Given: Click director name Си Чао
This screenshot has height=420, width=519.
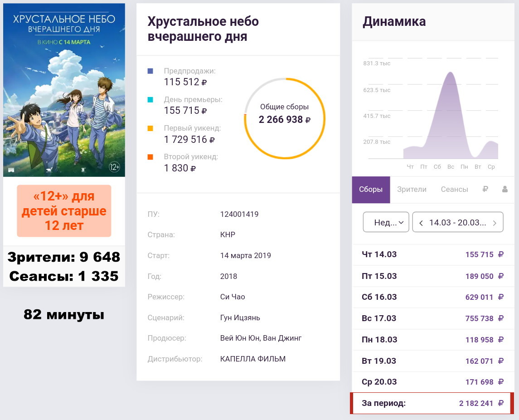Looking at the screenshot, I should (x=233, y=297).
